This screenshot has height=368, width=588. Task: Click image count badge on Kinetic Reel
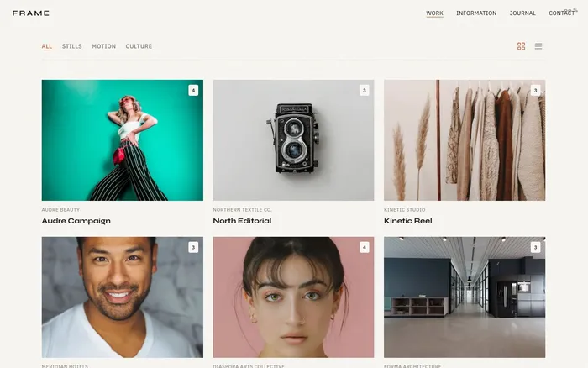(535, 90)
